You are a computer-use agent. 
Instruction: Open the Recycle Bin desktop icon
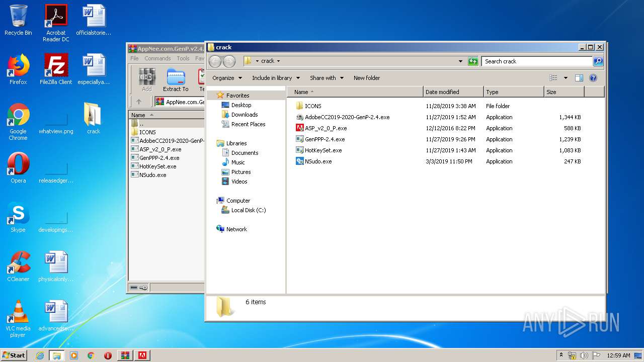coord(18,20)
